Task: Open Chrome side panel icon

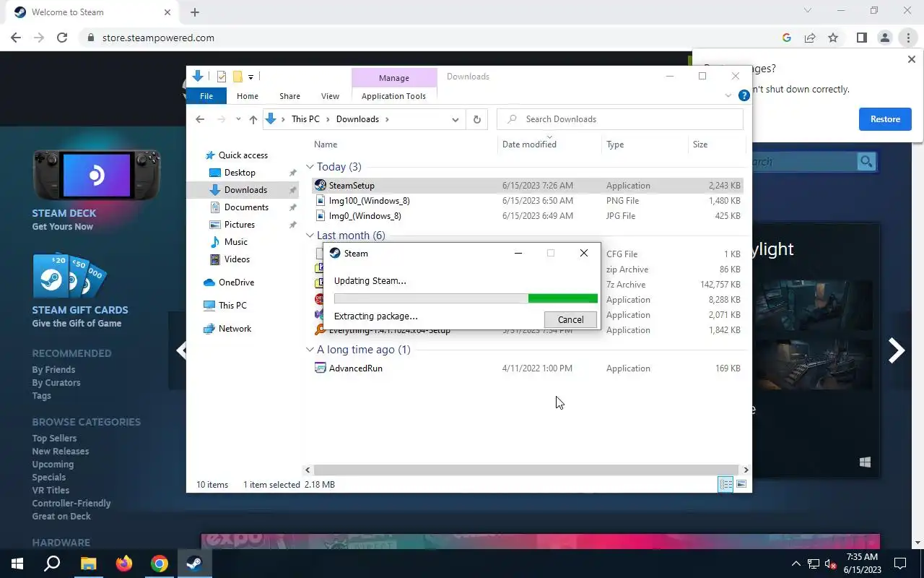Action: pyautogui.click(x=861, y=38)
